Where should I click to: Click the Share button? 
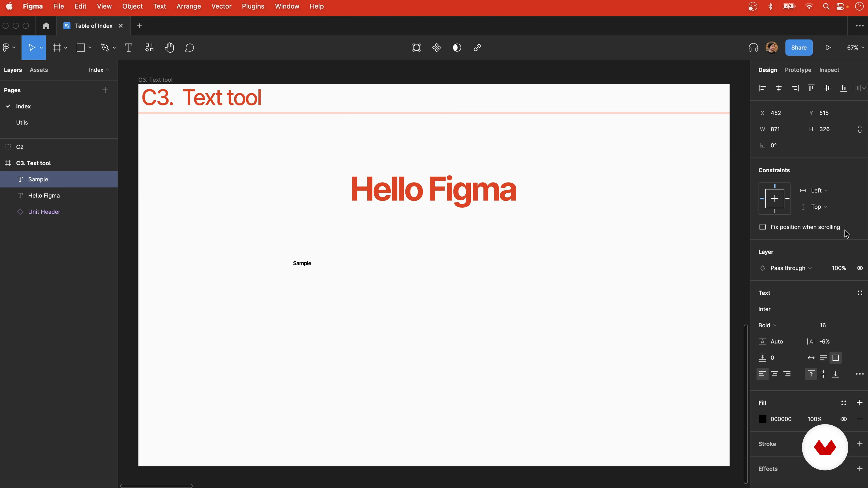(x=799, y=47)
